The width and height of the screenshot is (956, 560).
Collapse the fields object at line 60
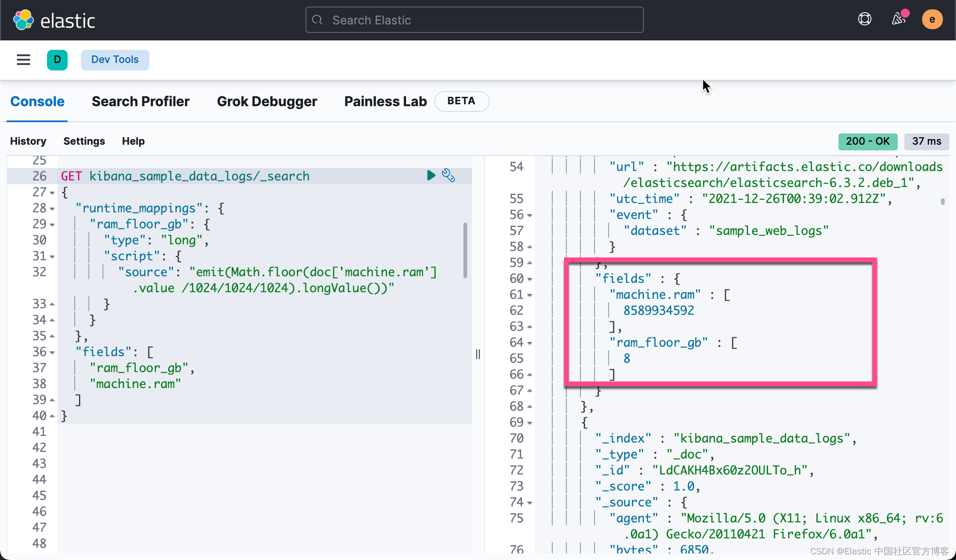click(530, 279)
